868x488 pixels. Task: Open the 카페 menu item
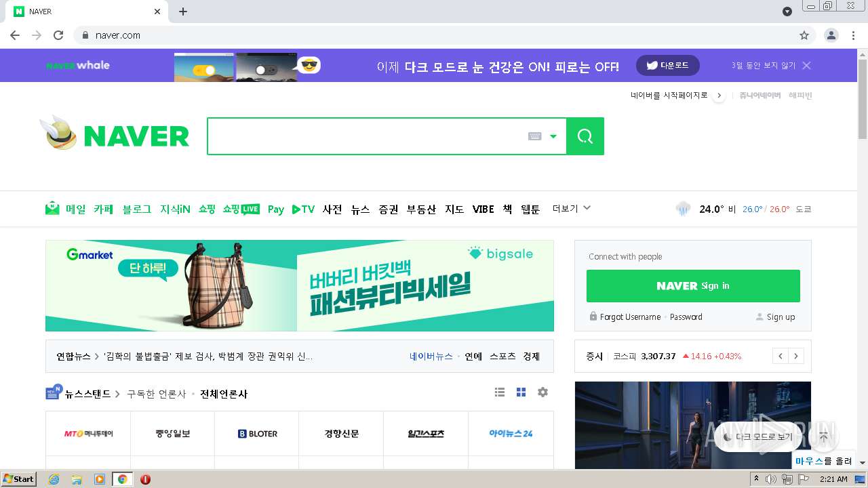click(103, 209)
